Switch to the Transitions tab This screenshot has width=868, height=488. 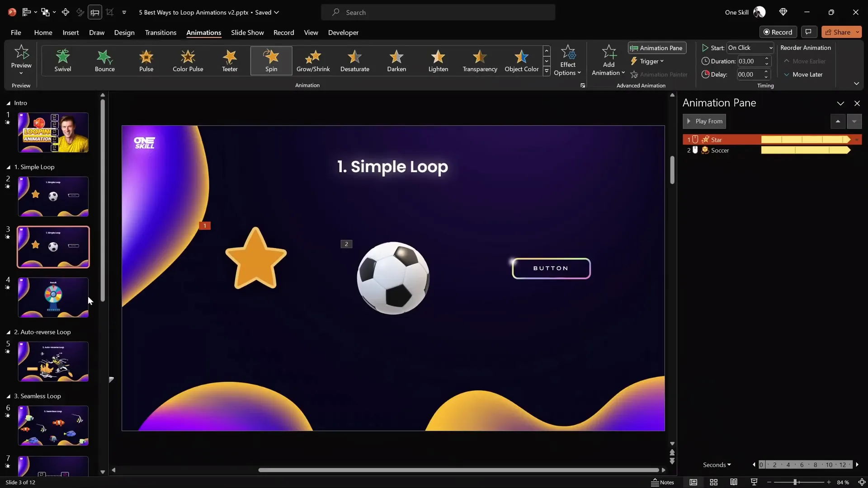pos(160,33)
